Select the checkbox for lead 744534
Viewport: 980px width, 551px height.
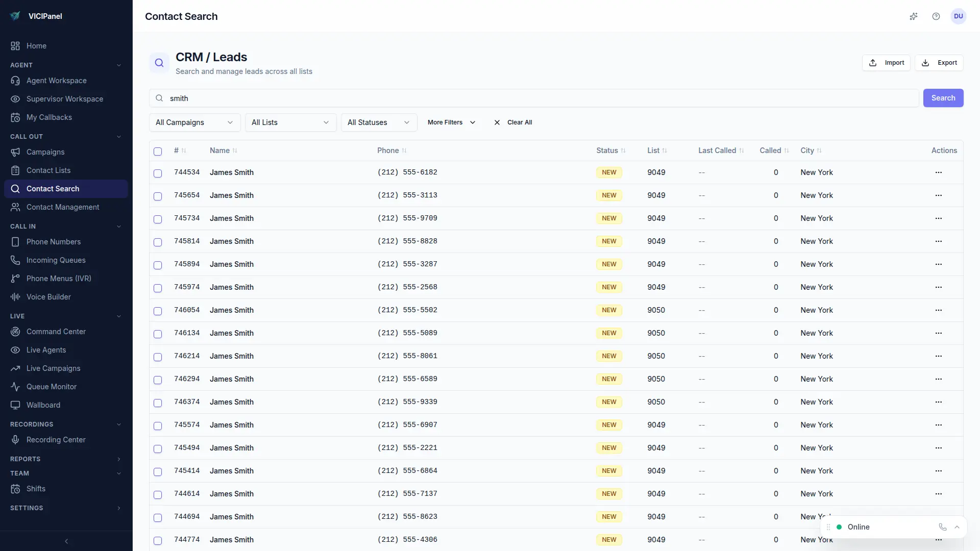pos(158,173)
